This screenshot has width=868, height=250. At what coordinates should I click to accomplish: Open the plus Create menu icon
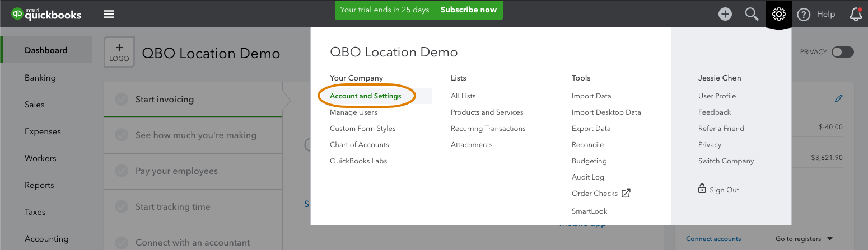pos(725,14)
